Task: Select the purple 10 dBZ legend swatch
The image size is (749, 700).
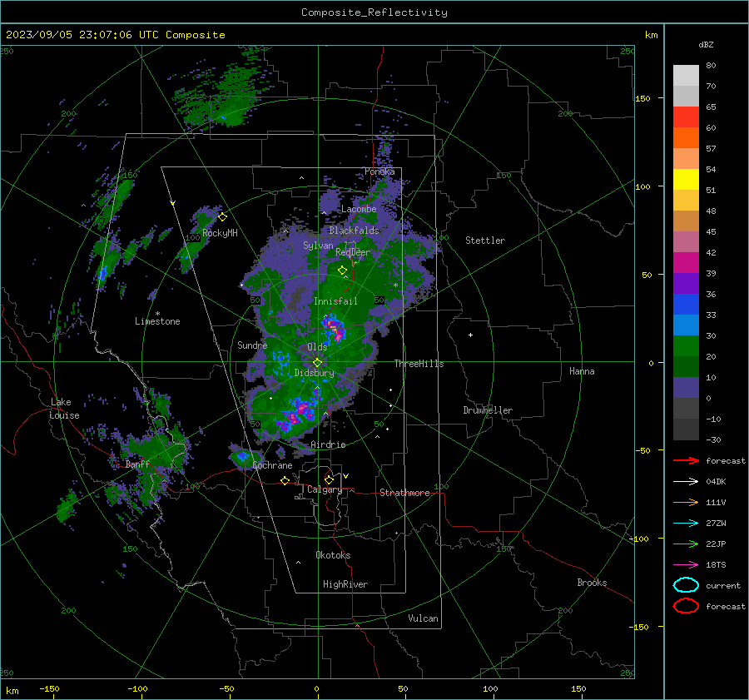Action: [686, 387]
